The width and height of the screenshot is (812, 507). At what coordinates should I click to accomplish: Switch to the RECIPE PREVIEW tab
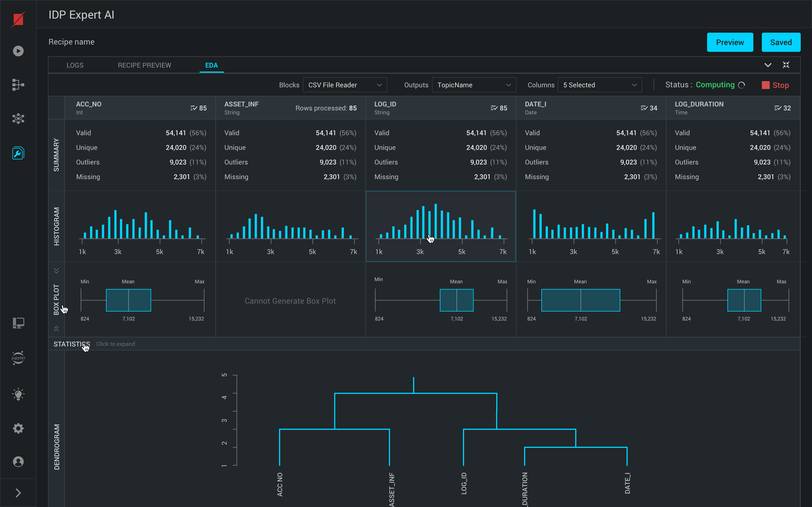[x=144, y=65]
